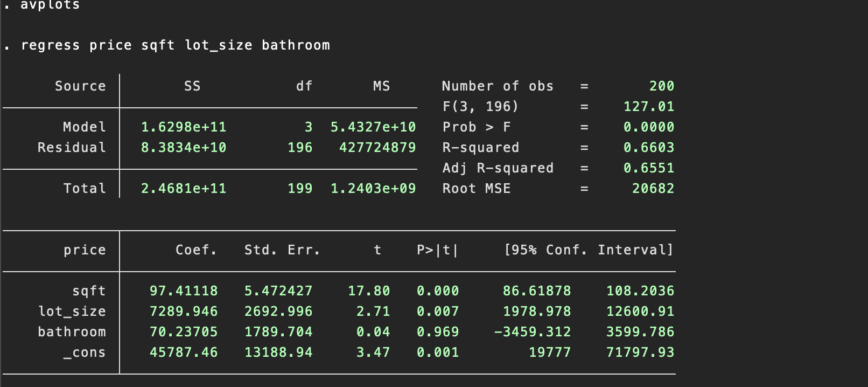
Task: Click the _cons coefficient 45787.46
Action: coord(184,353)
